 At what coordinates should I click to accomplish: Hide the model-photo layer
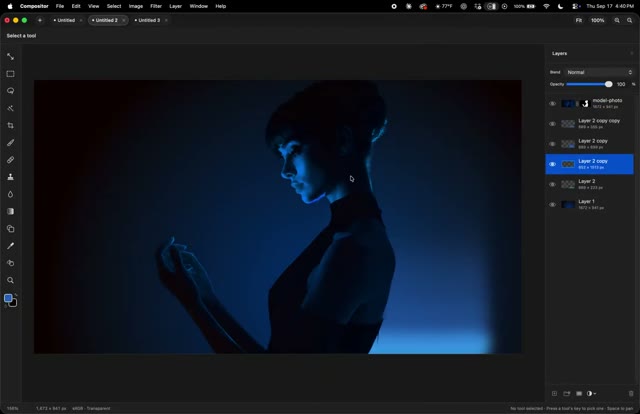click(x=552, y=104)
